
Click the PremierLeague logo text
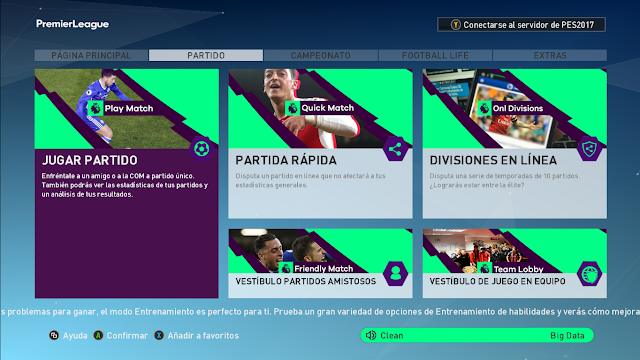pos(73,24)
